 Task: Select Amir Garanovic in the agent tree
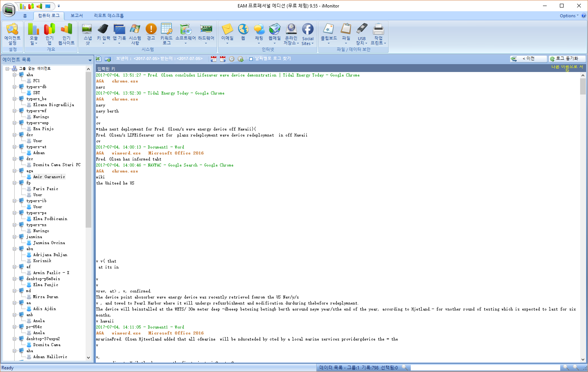49,177
